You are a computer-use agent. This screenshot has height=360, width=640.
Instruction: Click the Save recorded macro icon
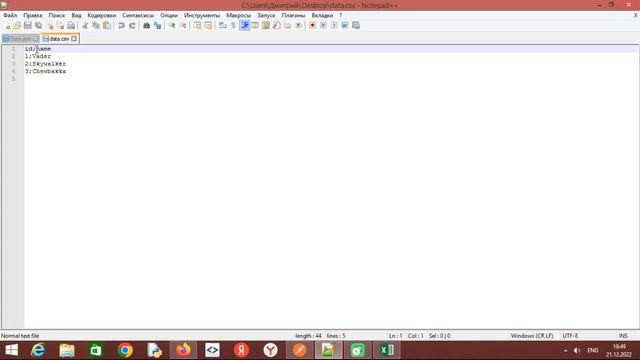coord(356,26)
